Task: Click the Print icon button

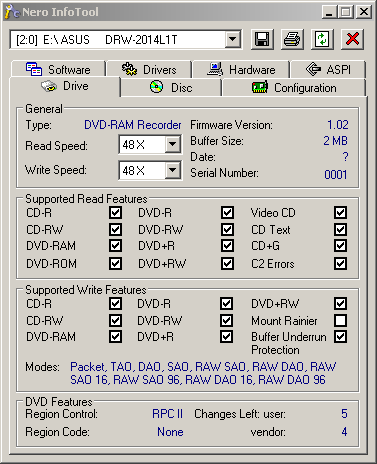Action: click(292, 39)
